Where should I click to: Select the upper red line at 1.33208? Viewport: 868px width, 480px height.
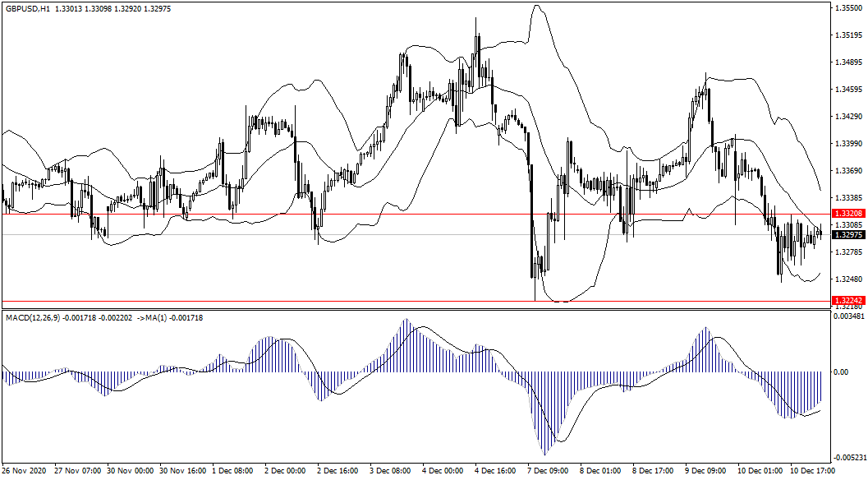point(411,214)
